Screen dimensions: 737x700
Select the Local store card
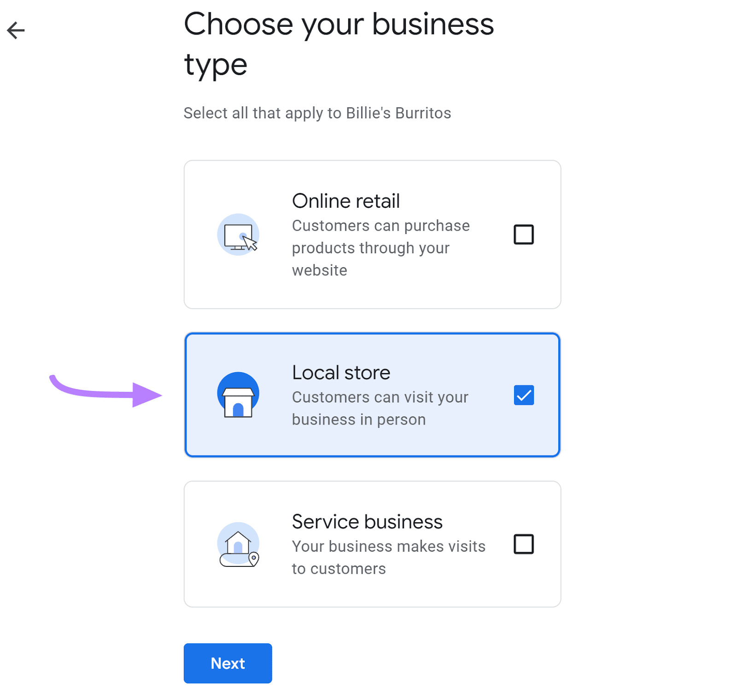coord(372,395)
